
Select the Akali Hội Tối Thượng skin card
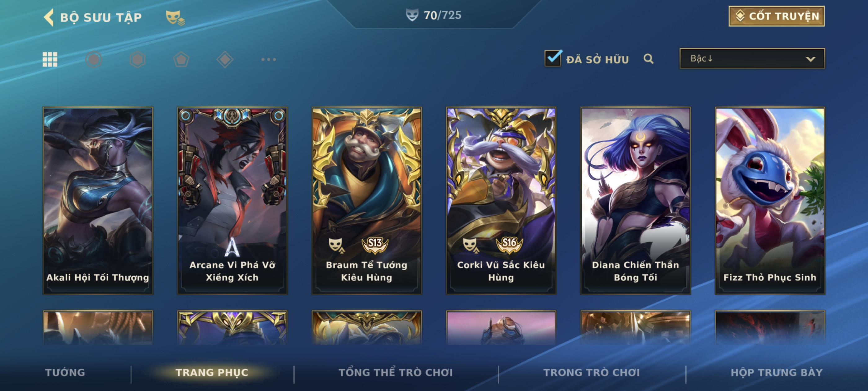click(x=98, y=201)
